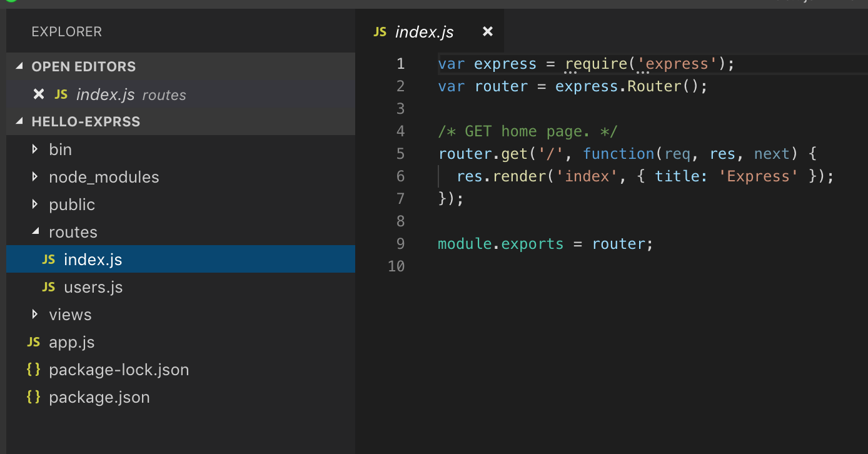868x454 pixels.
Task: Select the index.js editor tab
Action: click(424, 32)
